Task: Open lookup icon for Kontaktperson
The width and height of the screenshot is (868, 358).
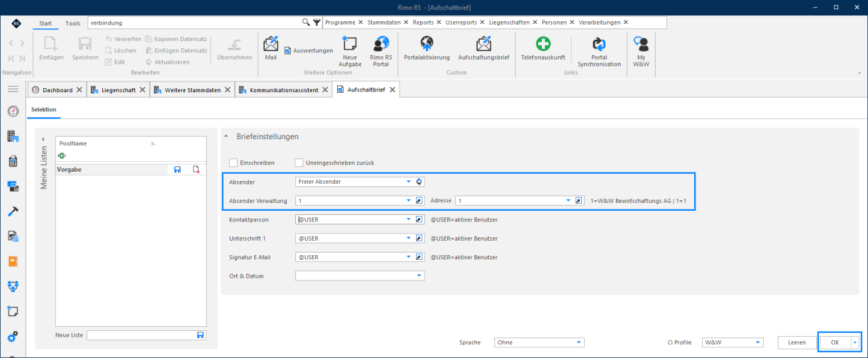Action: point(419,219)
